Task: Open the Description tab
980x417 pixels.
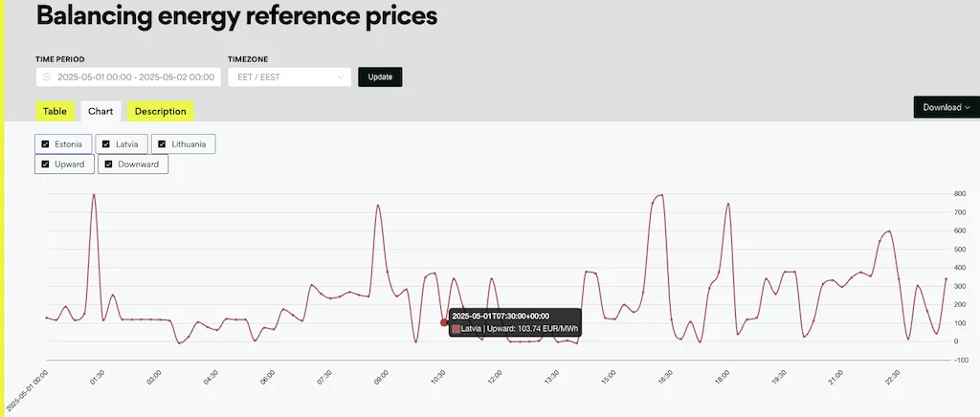Action: tap(161, 111)
